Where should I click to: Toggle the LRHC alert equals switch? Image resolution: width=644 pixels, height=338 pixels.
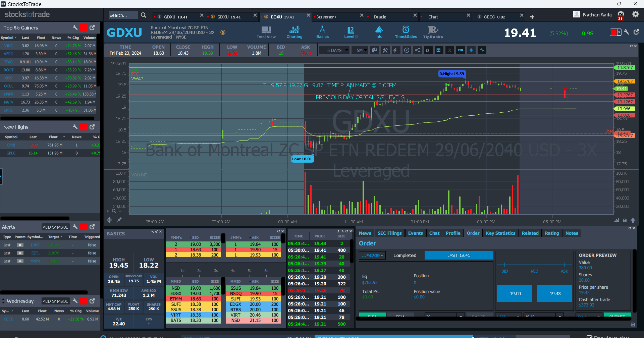pos(20,245)
